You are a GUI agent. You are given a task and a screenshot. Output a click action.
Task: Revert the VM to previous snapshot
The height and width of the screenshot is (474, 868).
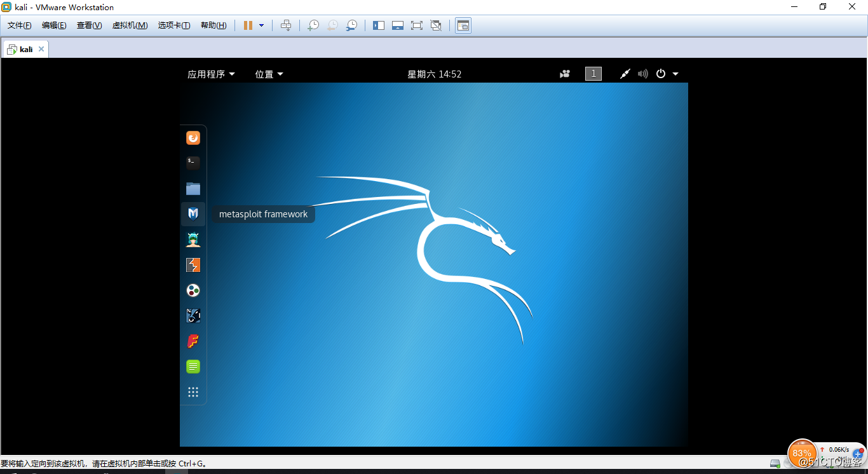(x=332, y=25)
